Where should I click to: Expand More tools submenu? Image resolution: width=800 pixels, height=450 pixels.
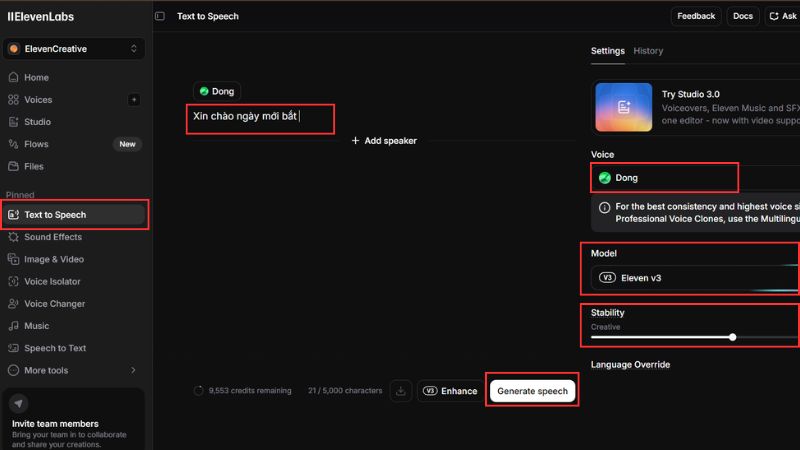[73, 370]
